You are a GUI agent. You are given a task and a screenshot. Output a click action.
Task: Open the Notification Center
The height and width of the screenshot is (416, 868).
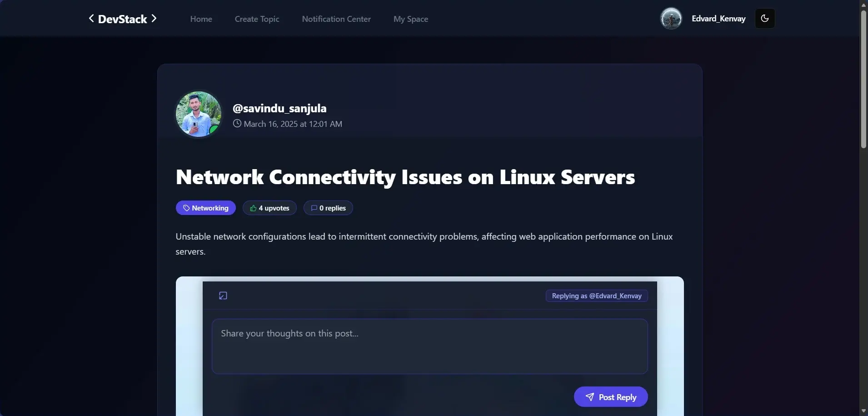click(x=336, y=19)
